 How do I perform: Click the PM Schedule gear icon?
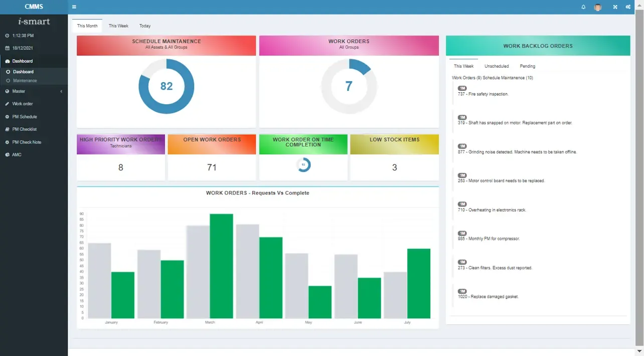coord(7,117)
